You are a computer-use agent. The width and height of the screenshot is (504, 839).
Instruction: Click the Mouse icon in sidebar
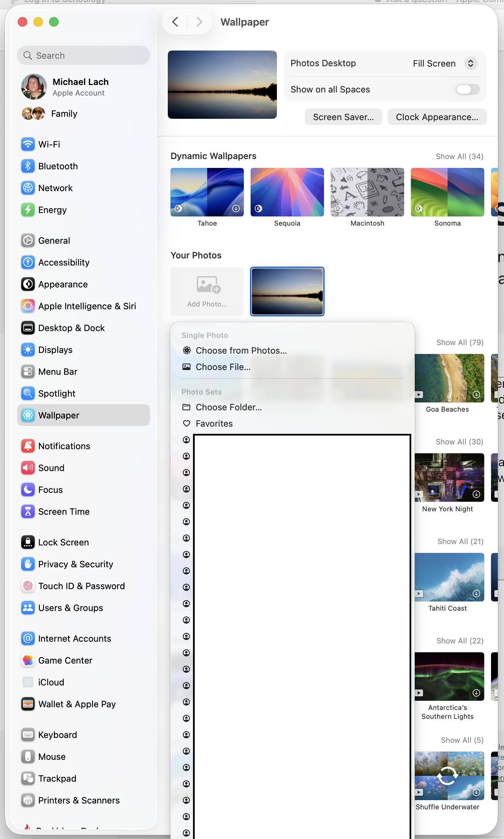click(x=28, y=757)
